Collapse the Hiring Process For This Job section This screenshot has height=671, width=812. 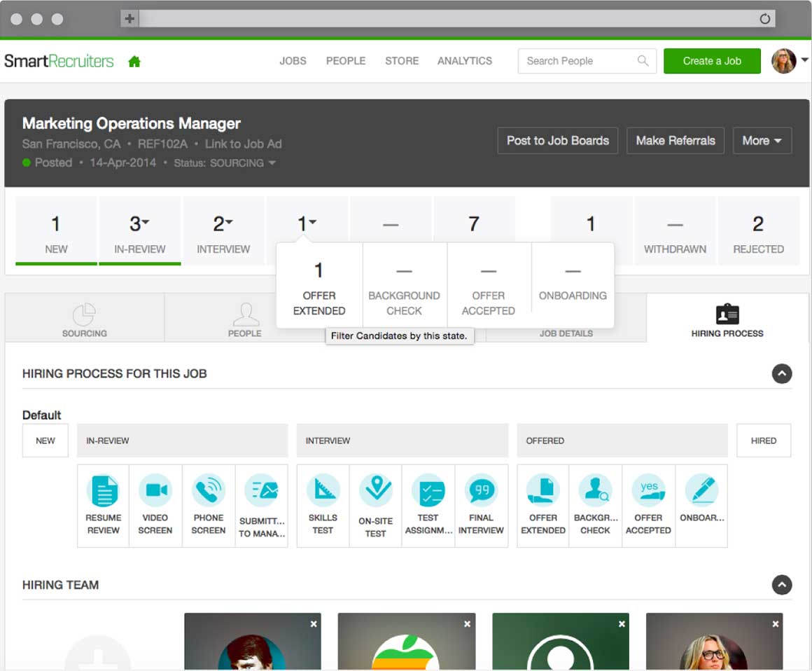[782, 373]
